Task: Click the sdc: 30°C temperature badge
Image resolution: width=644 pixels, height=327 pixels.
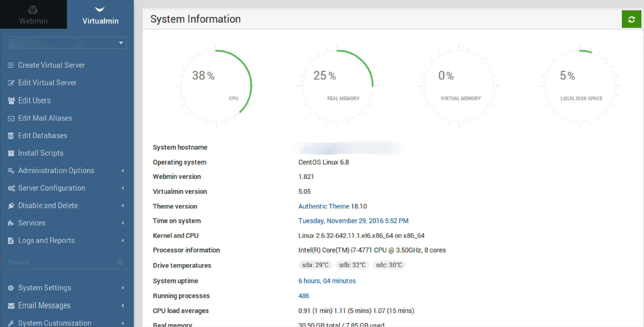Action: click(389, 265)
